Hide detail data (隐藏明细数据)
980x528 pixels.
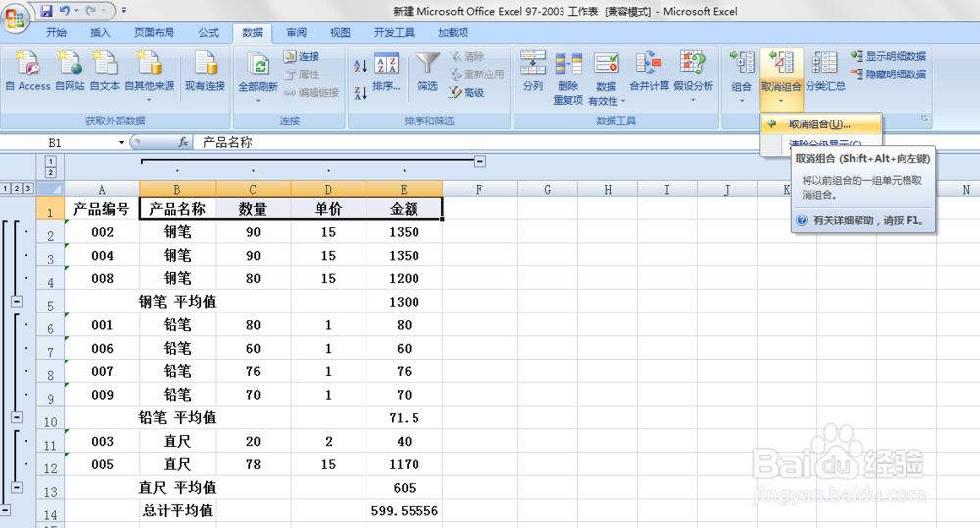coord(888,73)
